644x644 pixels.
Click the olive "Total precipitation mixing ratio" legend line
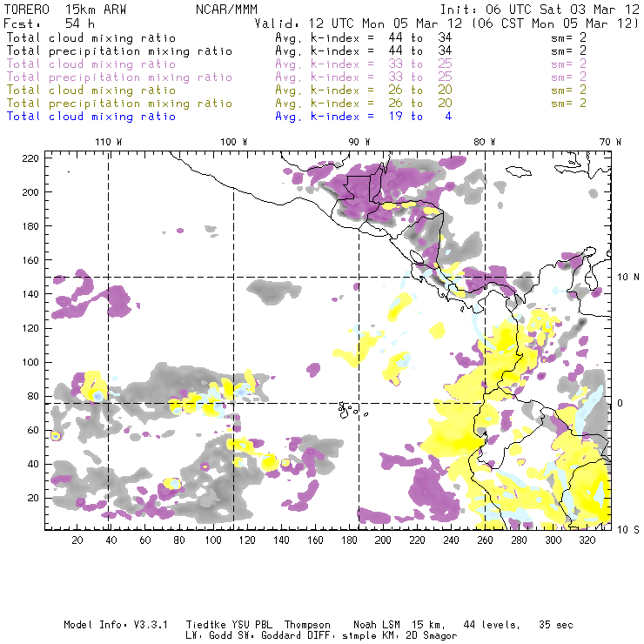(x=119, y=104)
